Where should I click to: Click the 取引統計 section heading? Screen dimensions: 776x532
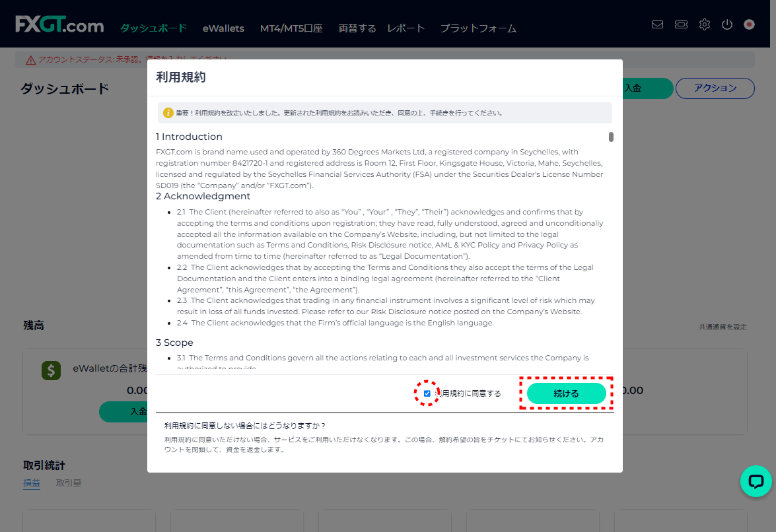44,465
